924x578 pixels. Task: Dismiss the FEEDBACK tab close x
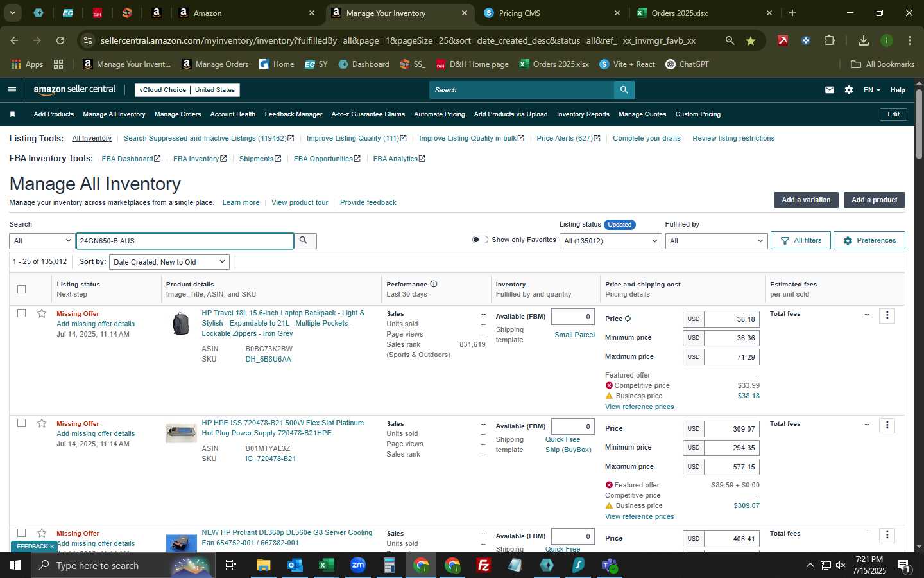[x=52, y=547]
